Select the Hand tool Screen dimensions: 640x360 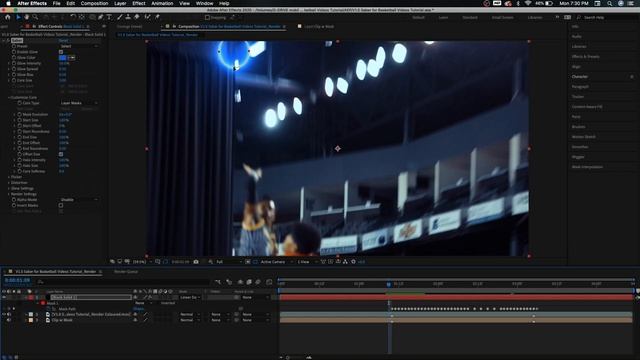tap(27, 17)
